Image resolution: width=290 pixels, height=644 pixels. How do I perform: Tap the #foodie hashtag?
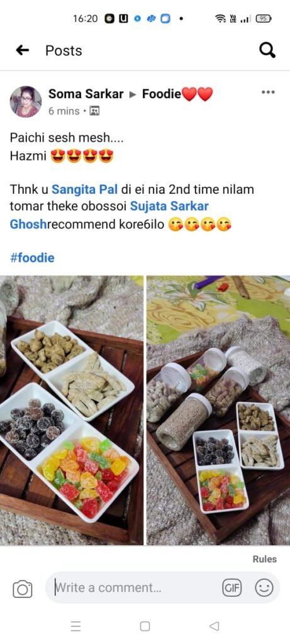32,258
